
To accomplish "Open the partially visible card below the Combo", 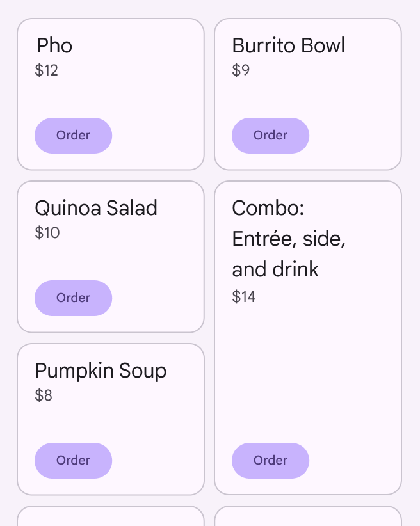I will coord(307,517).
